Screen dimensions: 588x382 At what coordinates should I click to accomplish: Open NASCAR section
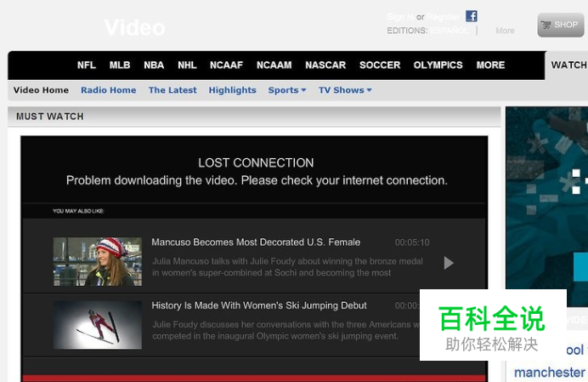(x=325, y=65)
